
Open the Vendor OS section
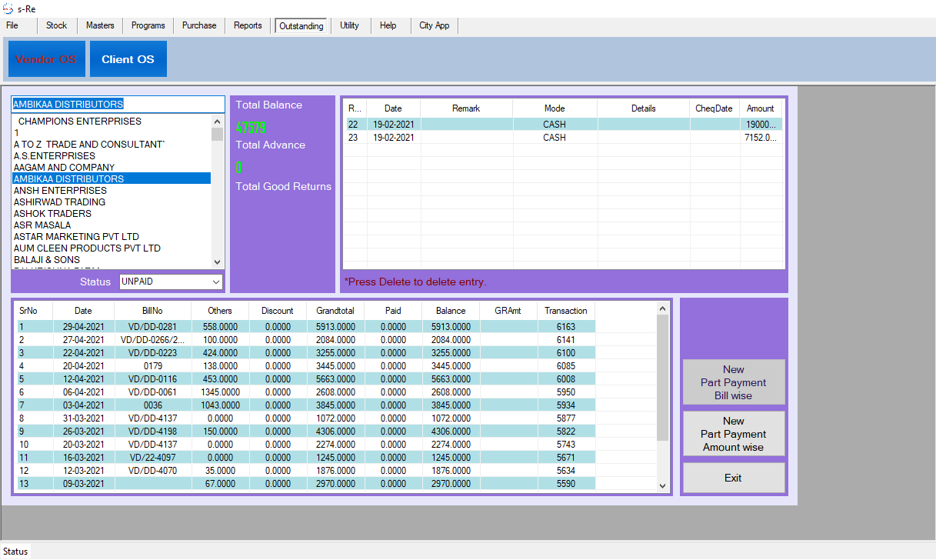click(x=47, y=59)
